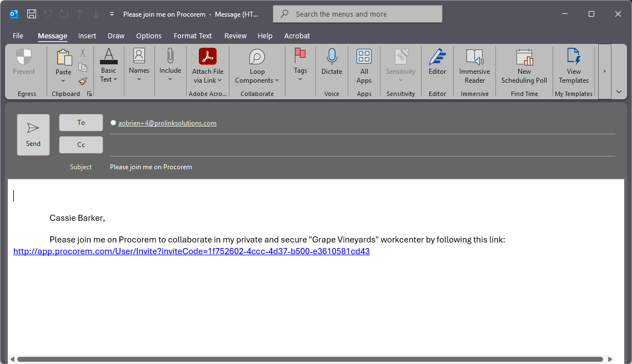The height and width of the screenshot is (364, 632).
Task: Open the Procorem invite link
Action: pos(192,251)
